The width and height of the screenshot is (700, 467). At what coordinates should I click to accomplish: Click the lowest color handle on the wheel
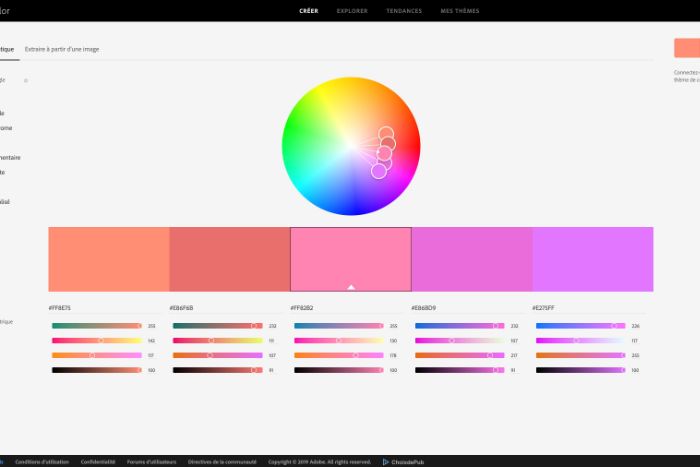[378, 171]
